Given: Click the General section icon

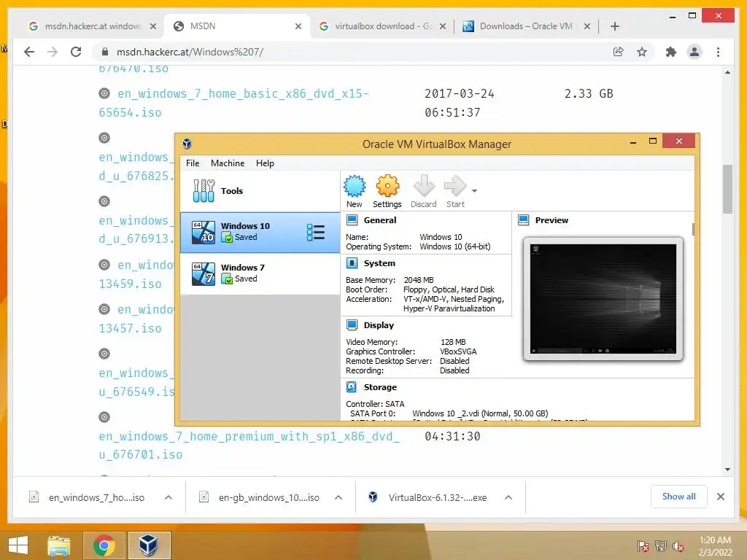Looking at the screenshot, I should click(x=352, y=220).
